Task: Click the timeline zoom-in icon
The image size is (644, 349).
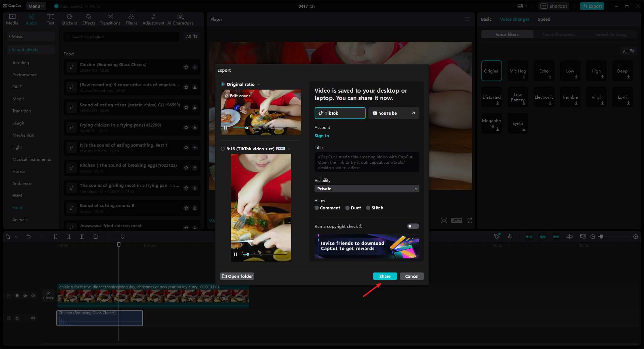Action: click(636, 237)
